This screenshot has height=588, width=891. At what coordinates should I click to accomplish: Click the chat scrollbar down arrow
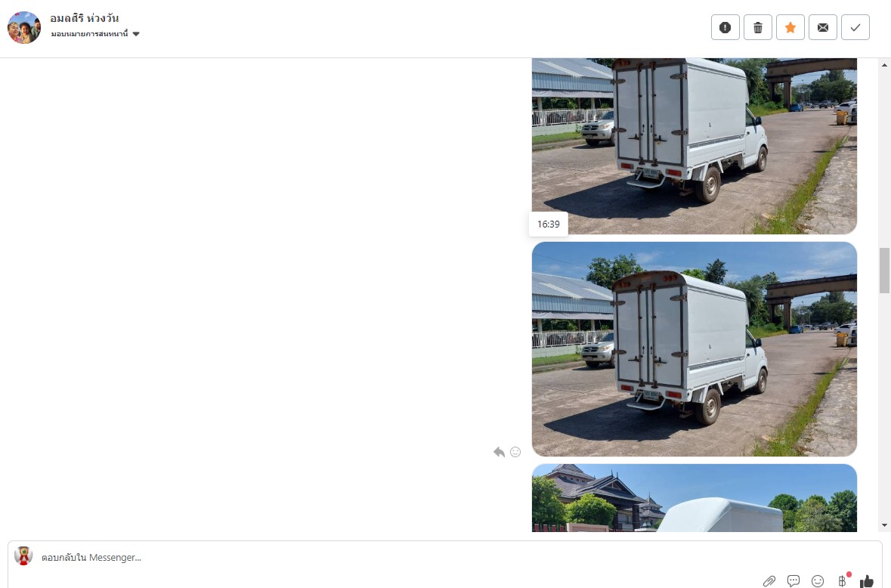coord(885,525)
